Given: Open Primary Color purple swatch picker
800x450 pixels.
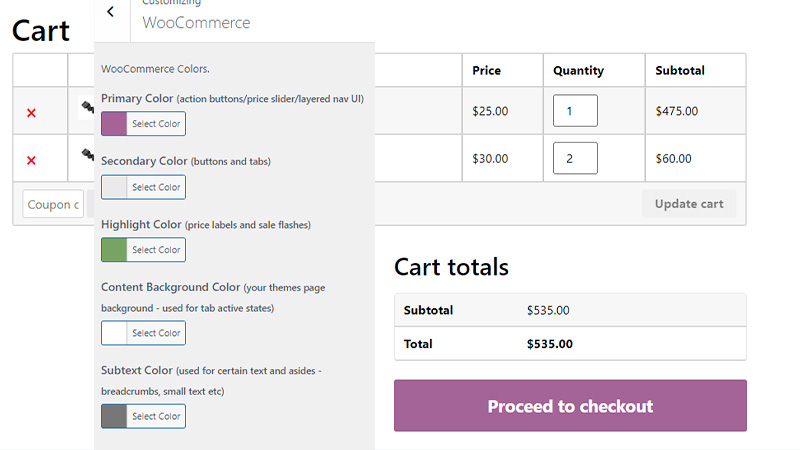Looking at the screenshot, I should 114,124.
